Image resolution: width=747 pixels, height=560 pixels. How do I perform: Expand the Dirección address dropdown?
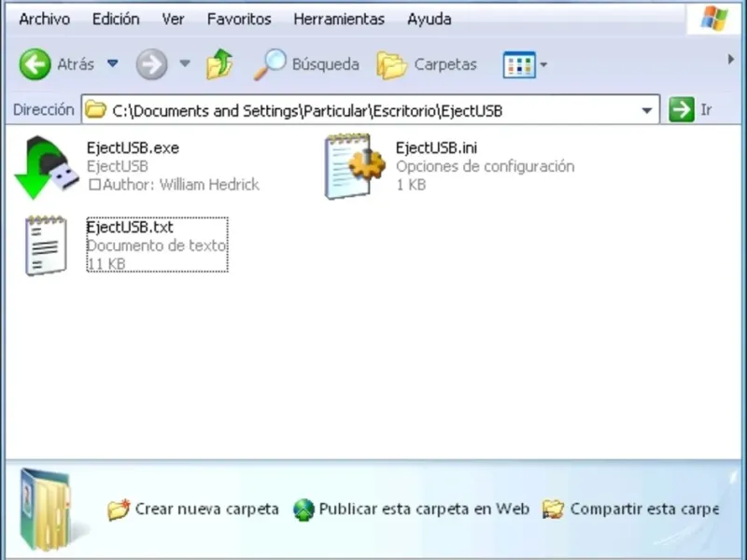(x=646, y=110)
